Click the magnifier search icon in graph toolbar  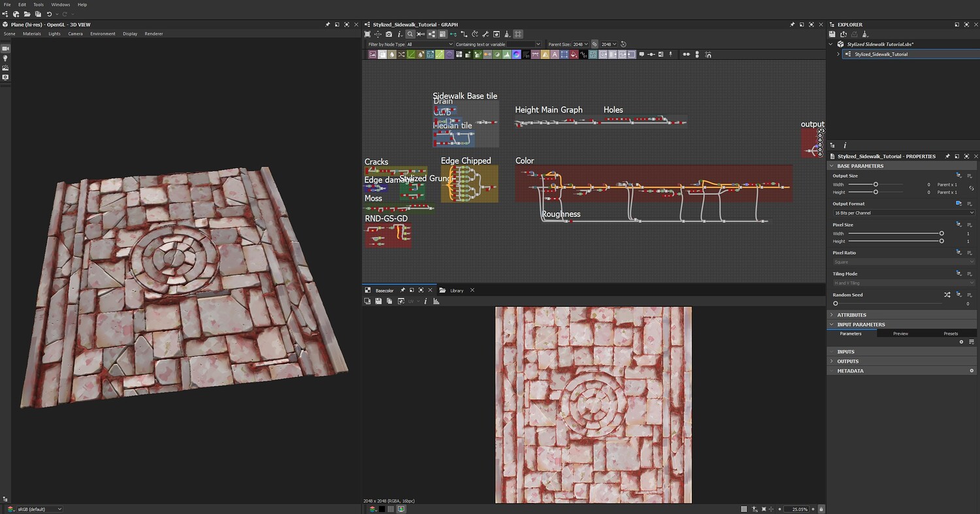[x=410, y=34]
